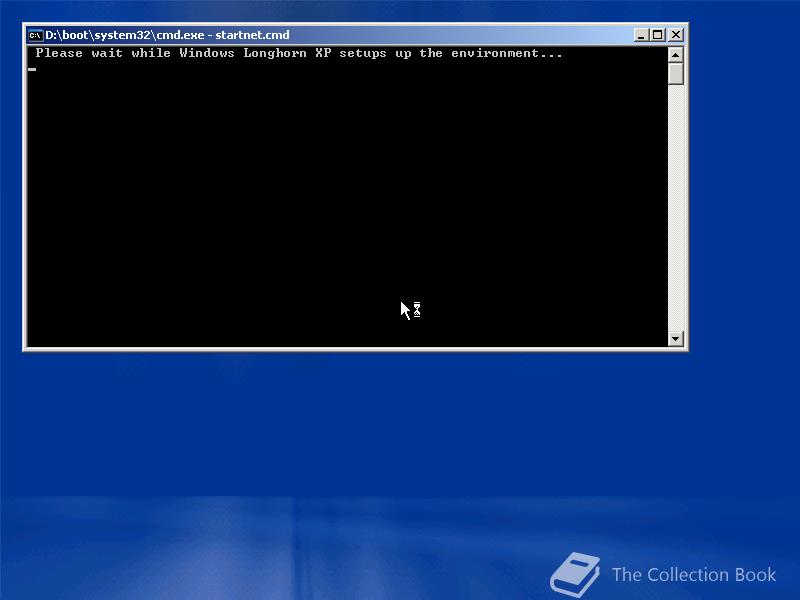
Task: Click the console scrollbar down arrow
Action: pyautogui.click(x=676, y=338)
